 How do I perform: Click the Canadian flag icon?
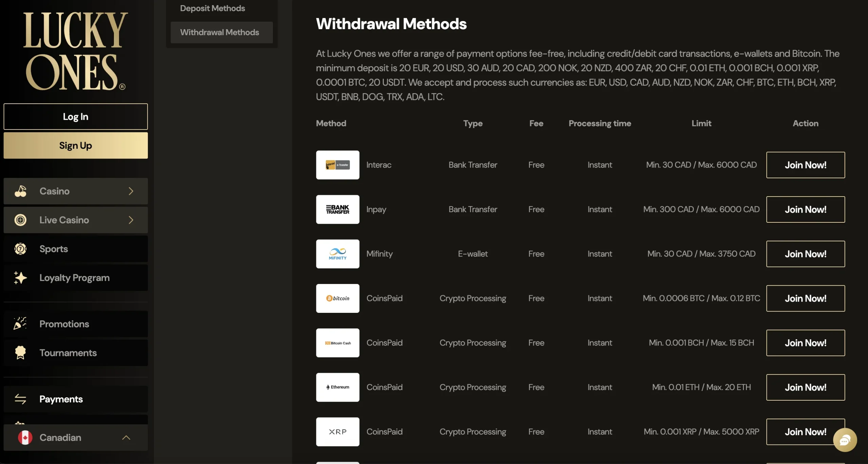(25, 437)
